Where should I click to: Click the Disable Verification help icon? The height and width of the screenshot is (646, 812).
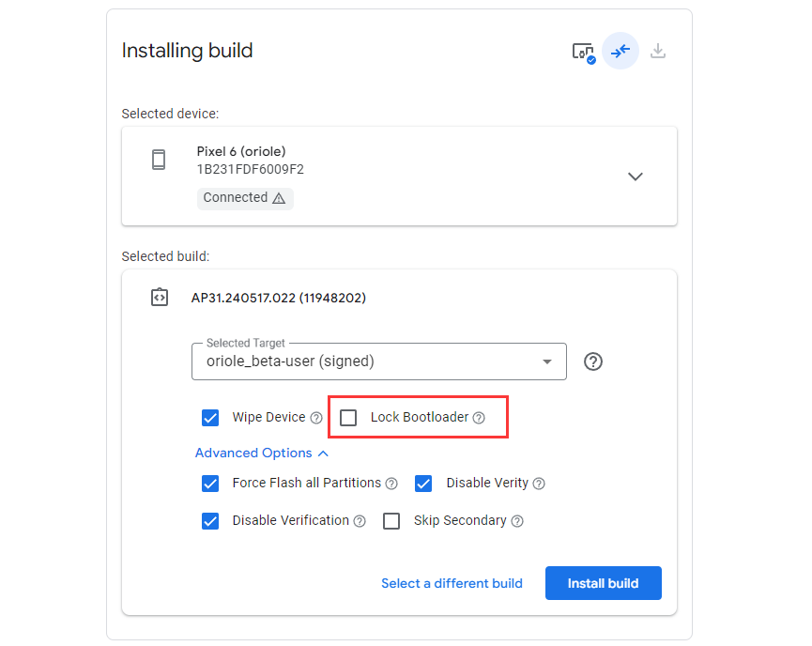tap(360, 521)
